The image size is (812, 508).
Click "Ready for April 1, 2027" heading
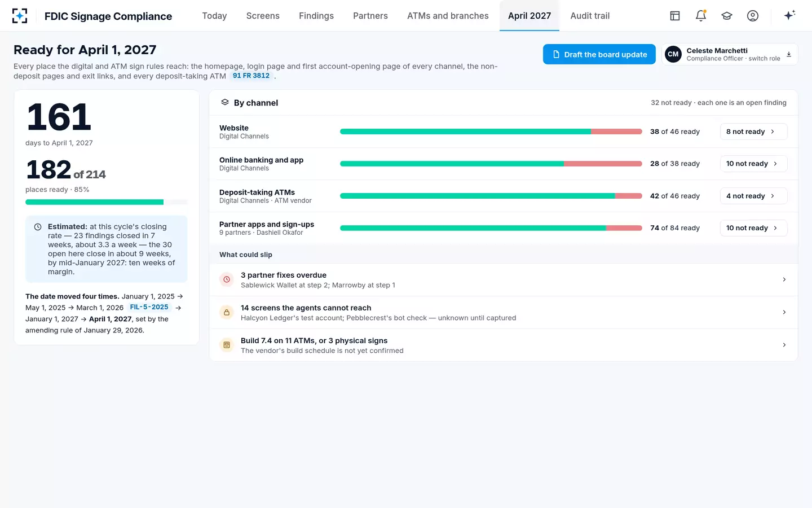point(85,50)
